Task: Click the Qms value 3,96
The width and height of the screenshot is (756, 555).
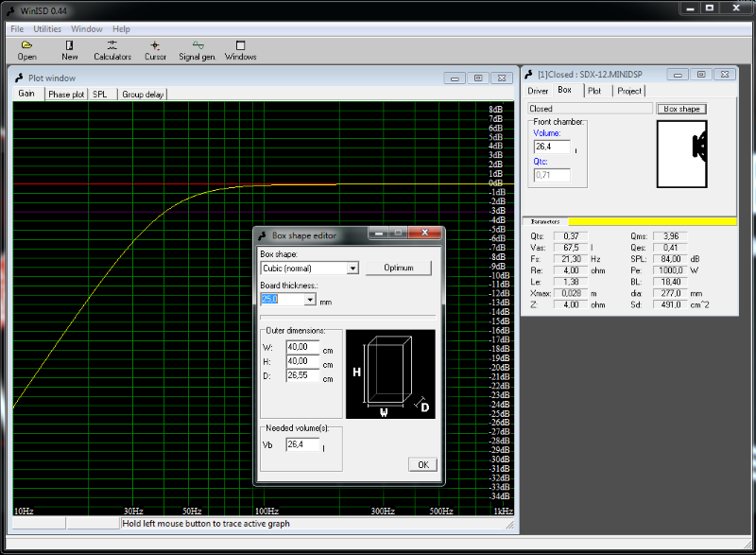Action: 670,236
